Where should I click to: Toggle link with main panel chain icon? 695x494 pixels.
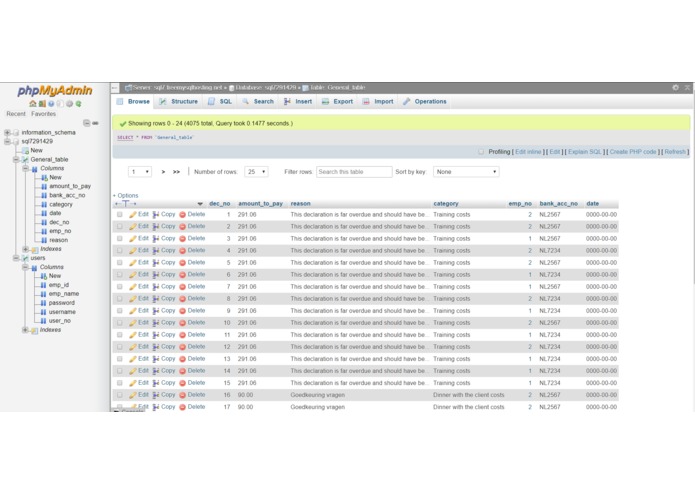(x=95, y=123)
